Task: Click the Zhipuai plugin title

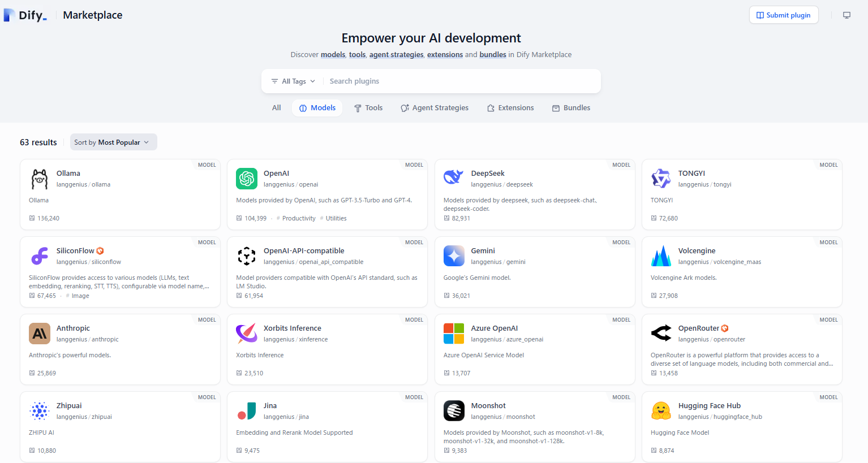Action: point(69,406)
